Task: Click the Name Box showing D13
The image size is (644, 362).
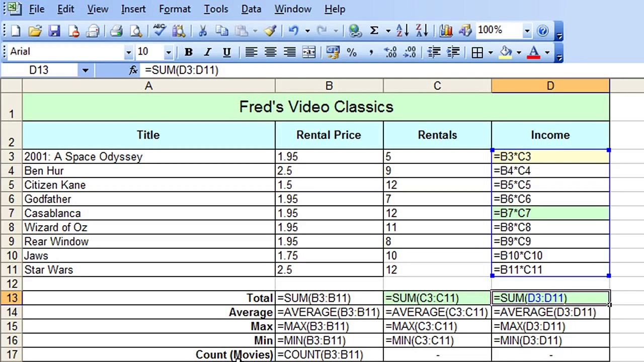Action: (x=39, y=70)
